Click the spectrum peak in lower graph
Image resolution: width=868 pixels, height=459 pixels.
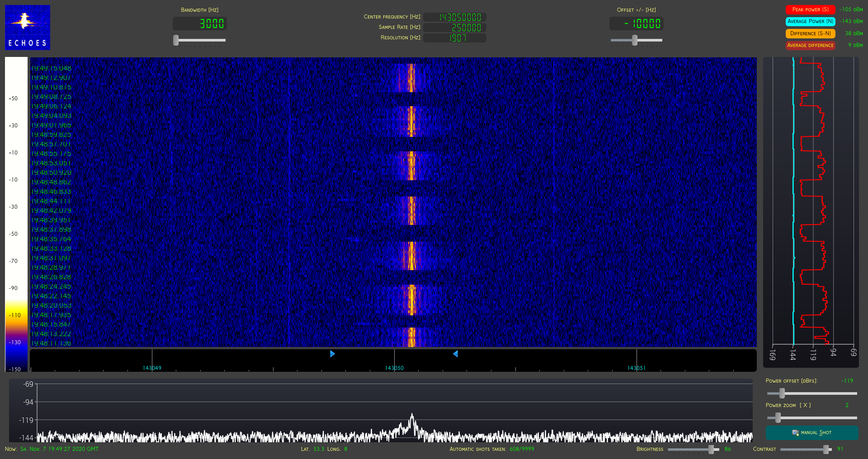click(412, 415)
